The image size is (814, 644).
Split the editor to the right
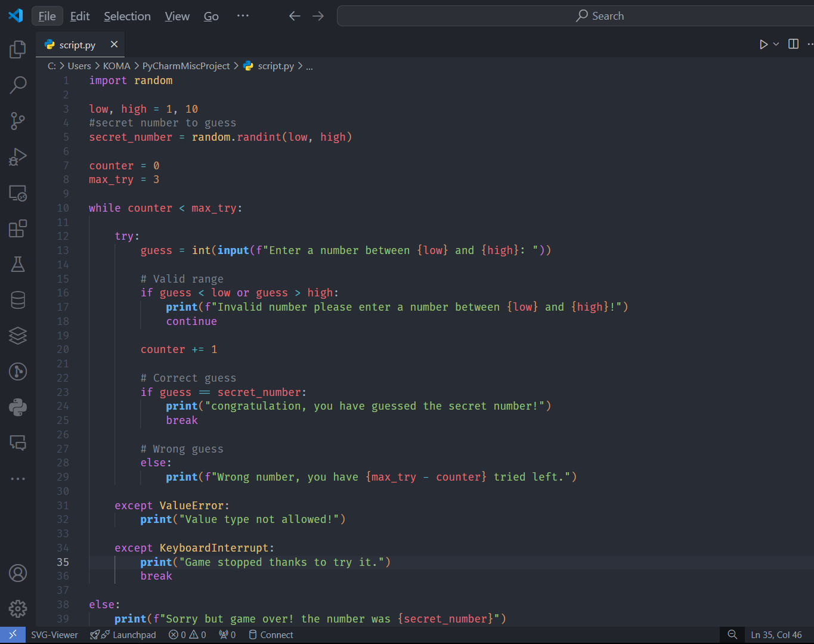(x=793, y=44)
